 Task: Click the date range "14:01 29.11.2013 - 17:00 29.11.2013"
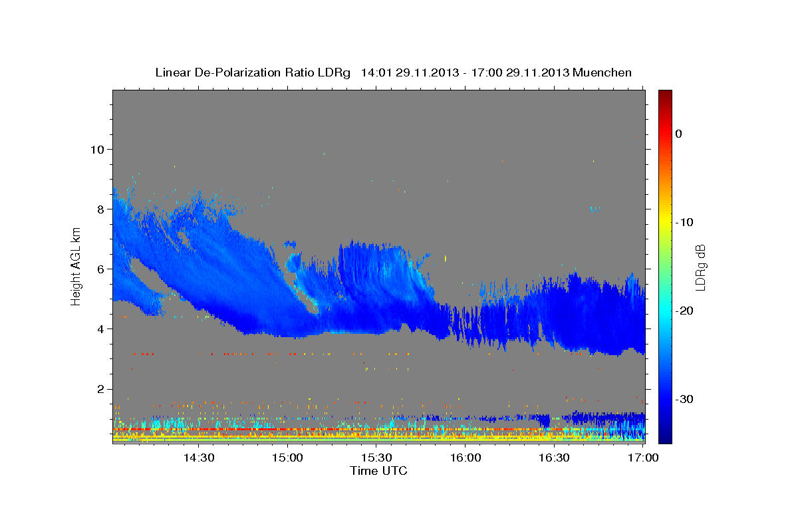point(465,72)
